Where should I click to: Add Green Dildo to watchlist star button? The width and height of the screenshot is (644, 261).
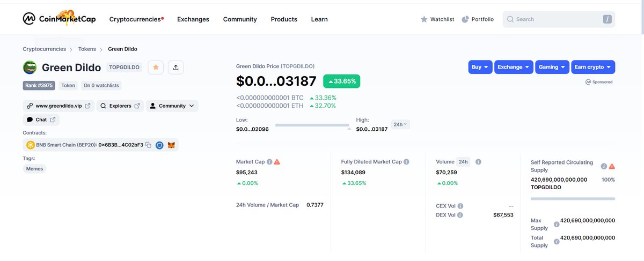click(x=156, y=68)
